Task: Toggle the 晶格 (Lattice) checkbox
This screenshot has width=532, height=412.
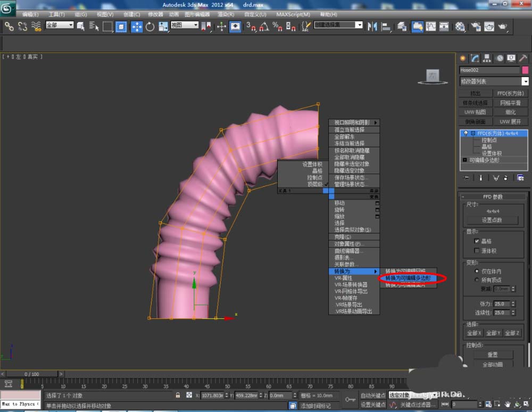Action: tap(477, 241)
